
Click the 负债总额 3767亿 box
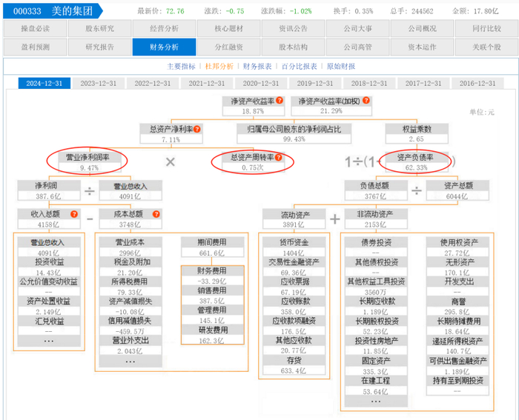(376, 190)
